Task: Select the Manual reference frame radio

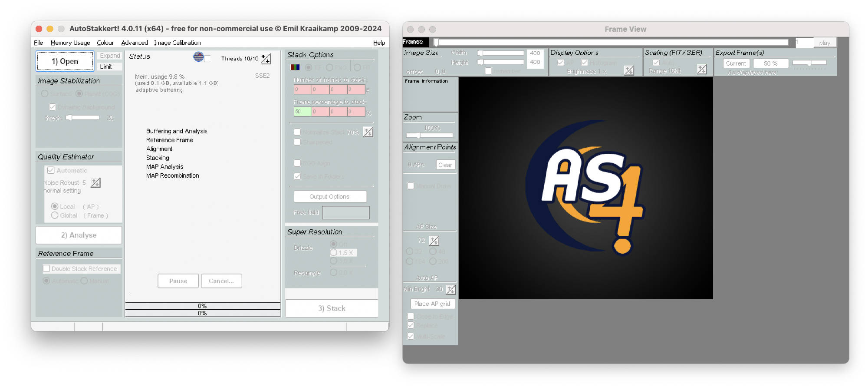Action: [x=84, y=281]
